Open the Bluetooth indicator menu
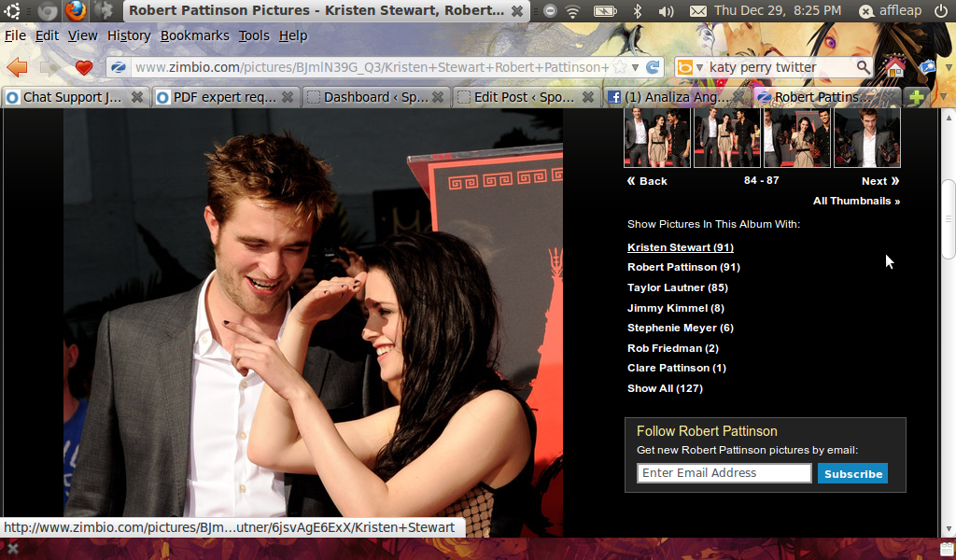The width and height of the screenshot is (956, 560). tap(638, 11)
